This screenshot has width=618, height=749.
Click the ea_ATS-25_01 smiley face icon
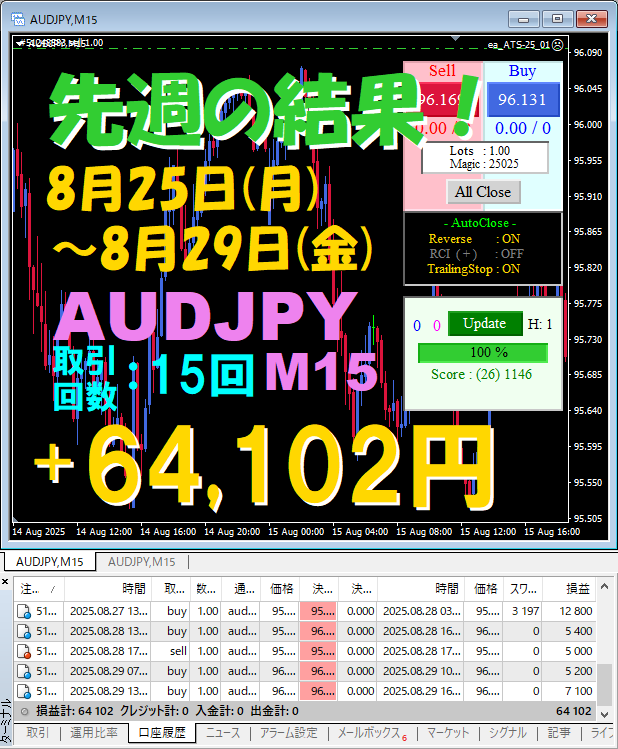pos(557,45)
